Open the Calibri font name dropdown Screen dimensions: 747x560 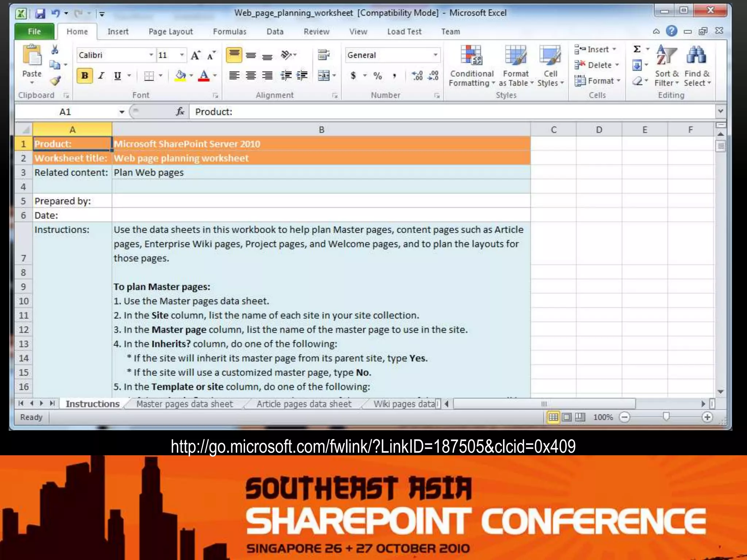[151, 55]
